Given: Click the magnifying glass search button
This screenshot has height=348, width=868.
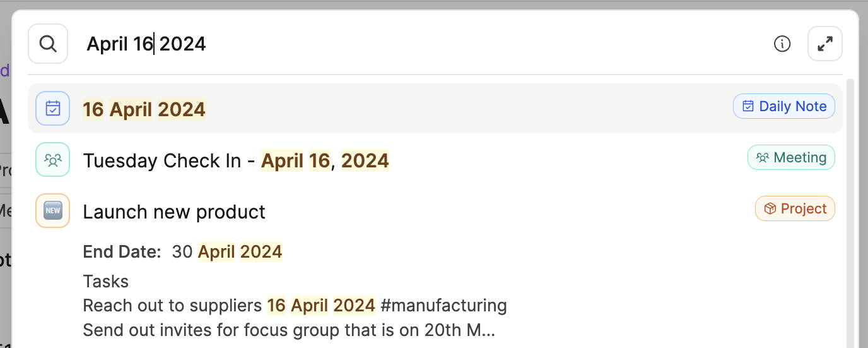Looking at the screenshot, I should (48, 44).
